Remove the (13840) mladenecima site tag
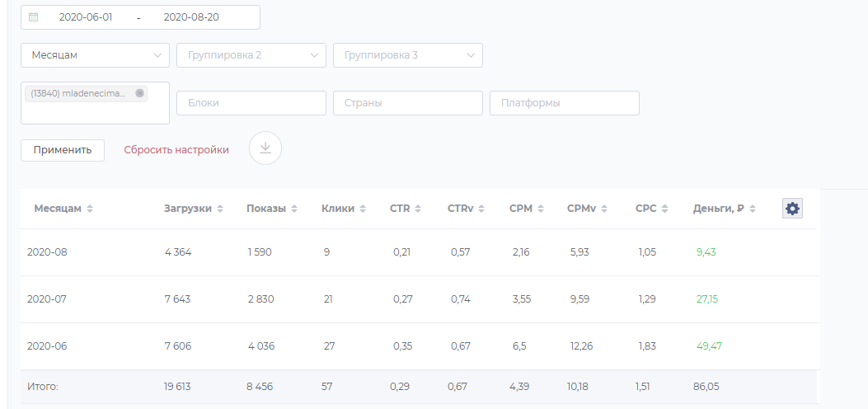 (x=139, y=93)
